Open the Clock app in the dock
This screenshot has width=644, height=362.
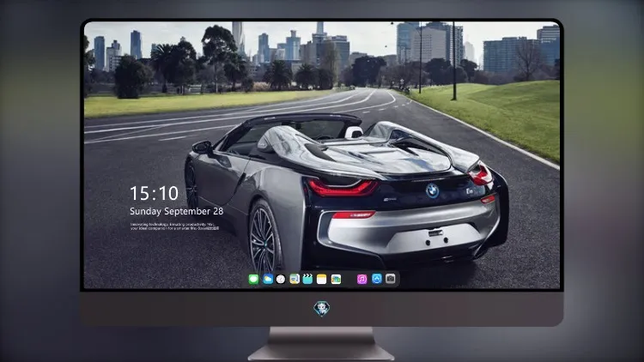tap(281, 279)
